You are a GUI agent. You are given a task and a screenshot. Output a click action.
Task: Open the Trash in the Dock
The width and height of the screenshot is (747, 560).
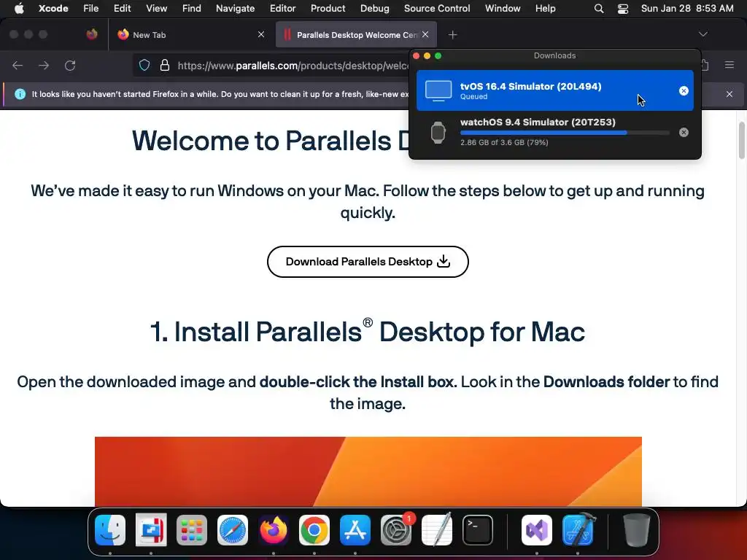[636, 529]
